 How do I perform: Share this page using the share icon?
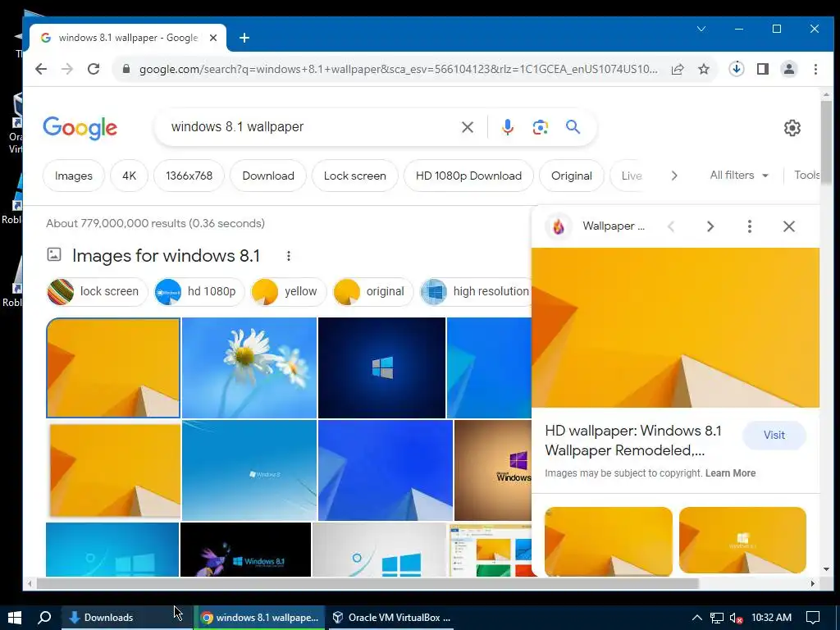click(x=677, y=69)
